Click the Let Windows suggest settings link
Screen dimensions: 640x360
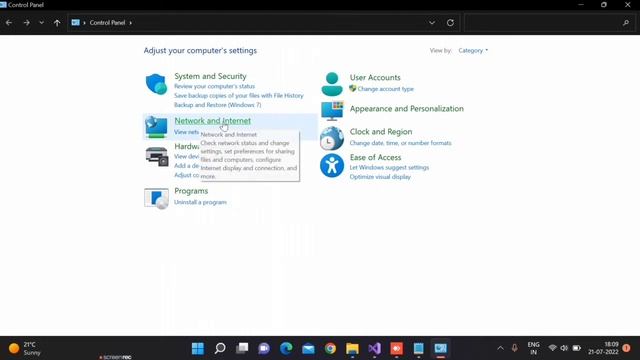point(389,168)
